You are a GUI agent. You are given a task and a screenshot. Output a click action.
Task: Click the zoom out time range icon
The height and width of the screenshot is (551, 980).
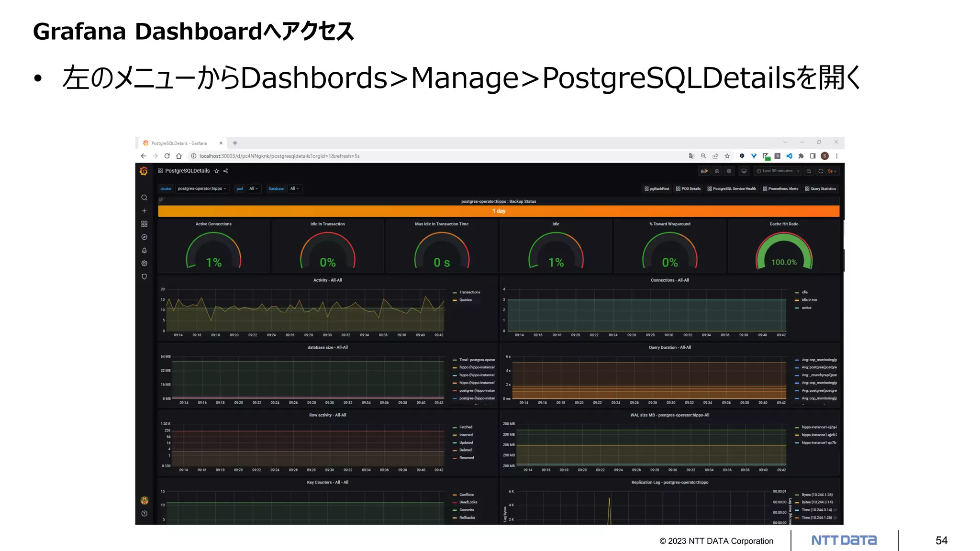809,171
